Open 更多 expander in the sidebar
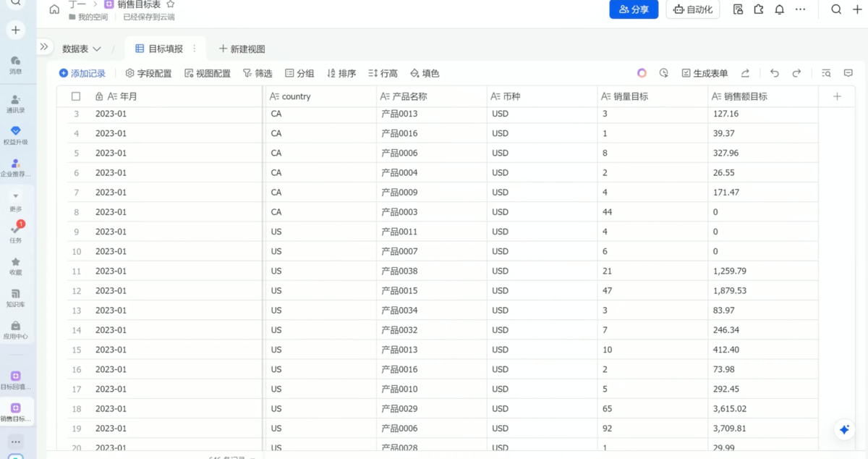 tap(15, 201)
